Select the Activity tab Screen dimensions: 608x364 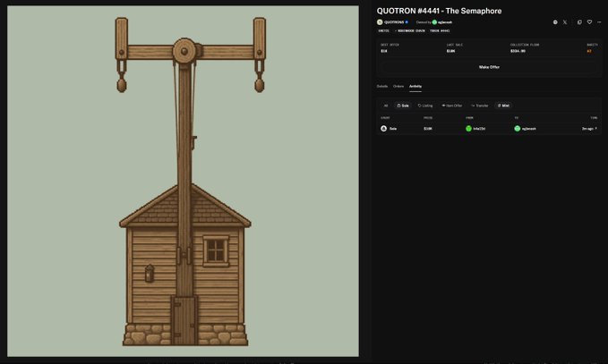coord(415,87)
